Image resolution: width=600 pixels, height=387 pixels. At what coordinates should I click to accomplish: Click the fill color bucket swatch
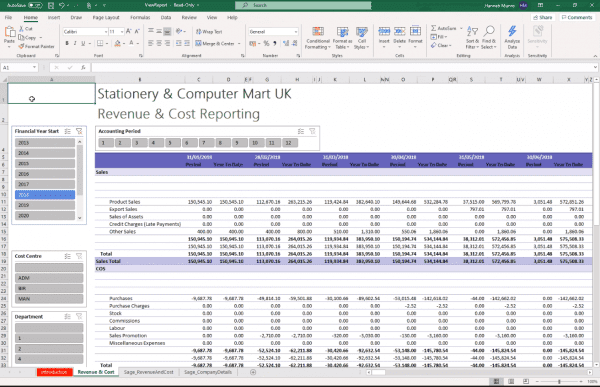(117, 43)
